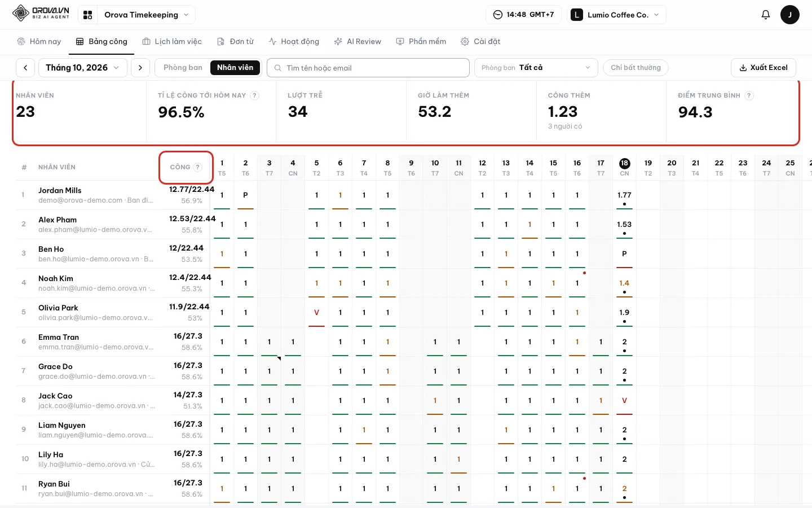Image resolution: width=812 pixels, height=508 pixels.
Task: Open the Tháng 10, 2026 month picker
Action: coord(82,68)
